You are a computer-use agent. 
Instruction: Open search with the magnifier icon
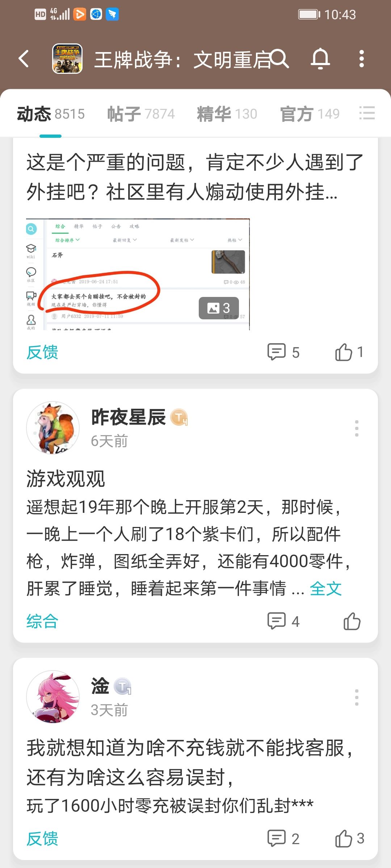279,59
